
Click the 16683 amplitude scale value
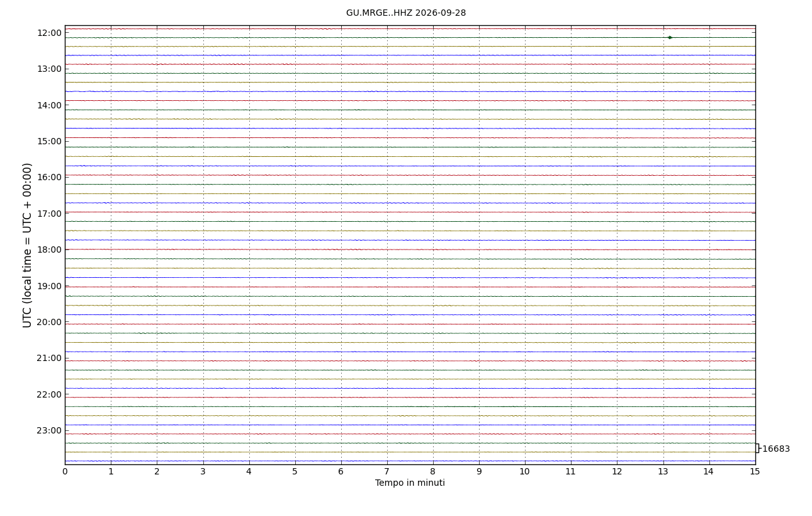[x=775, y=449]
